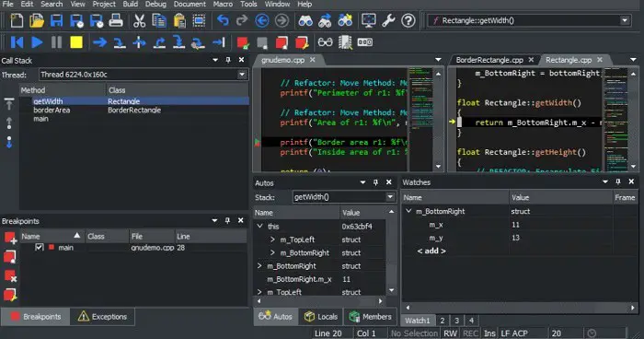Screen dimensions: 644x339
Task: Sort breakpoints by the Name column header
Action: (x=52, y=236)
